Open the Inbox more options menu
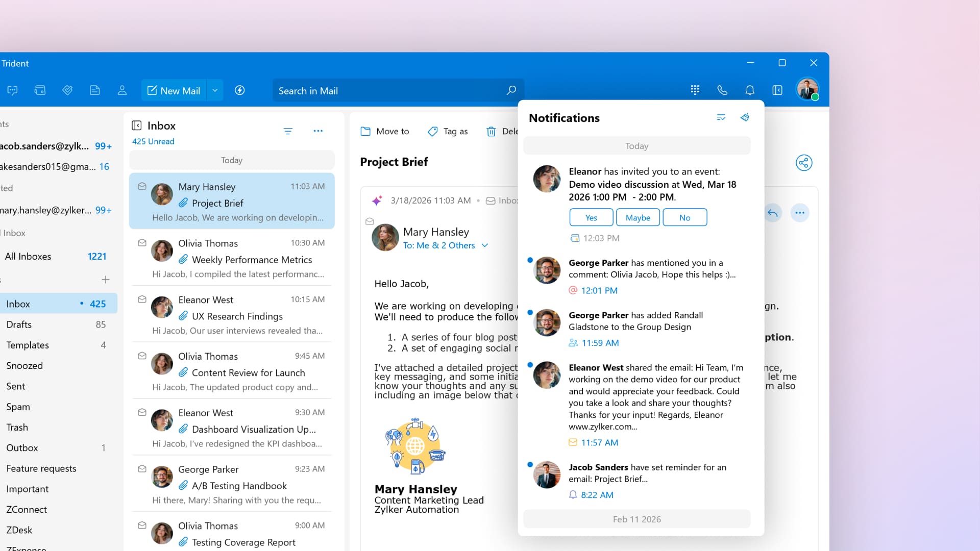 click(318, 131)
